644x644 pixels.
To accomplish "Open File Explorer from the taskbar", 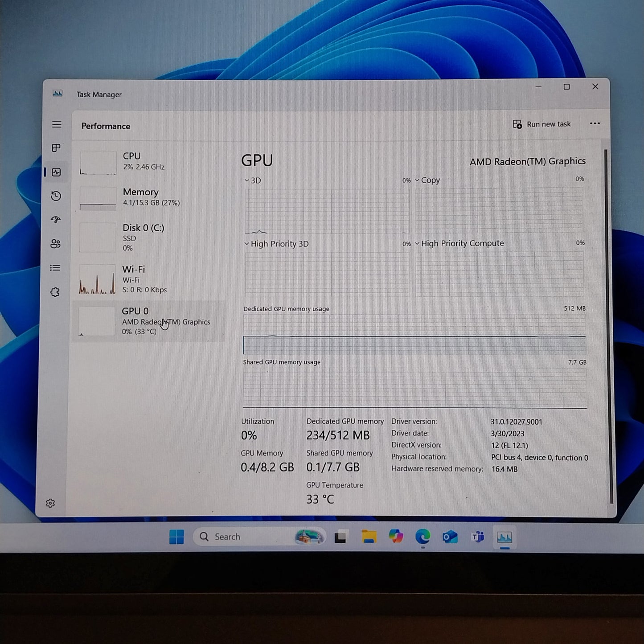I will 369,537.
